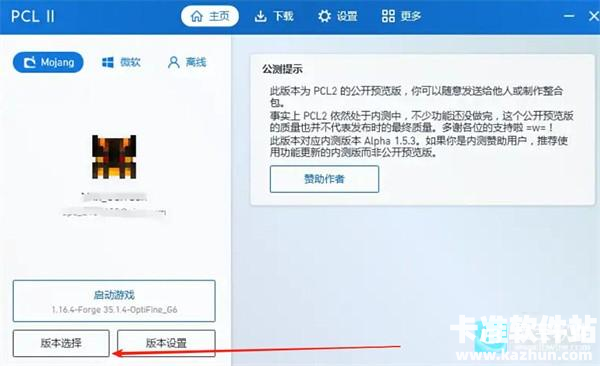This screenshot has width=600, height=366.
Task: Click the 公测提示 card heading
Action: coord(282,69)
